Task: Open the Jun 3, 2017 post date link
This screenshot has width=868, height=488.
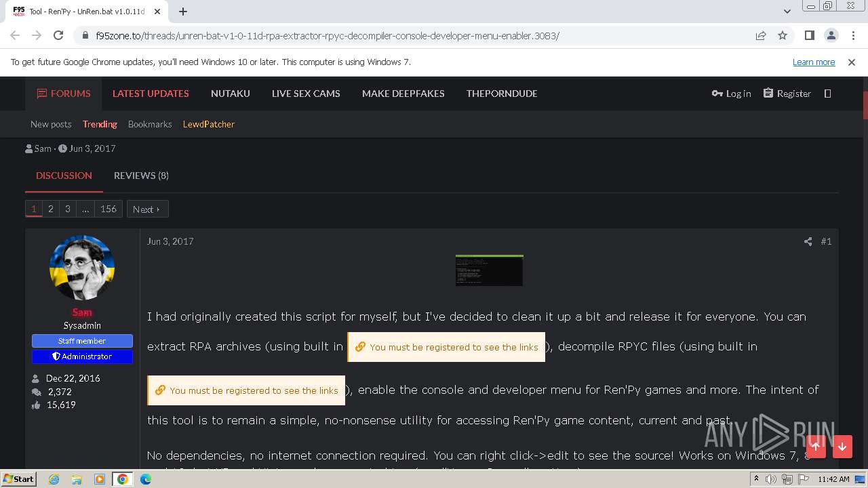Action: [170, 241]
